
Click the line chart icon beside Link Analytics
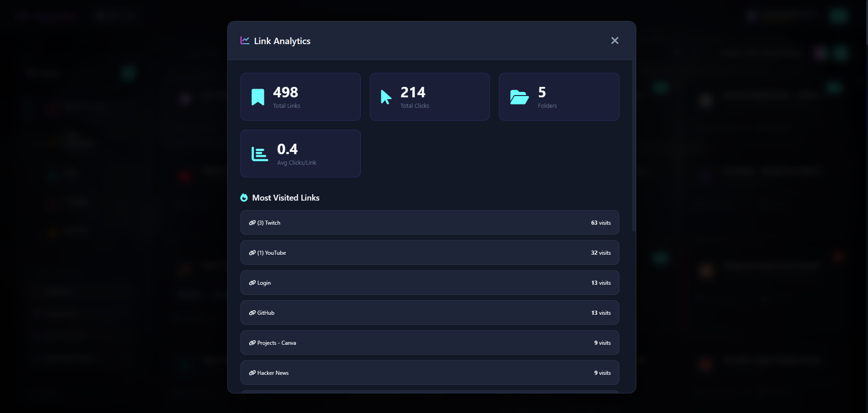(244, 40)
